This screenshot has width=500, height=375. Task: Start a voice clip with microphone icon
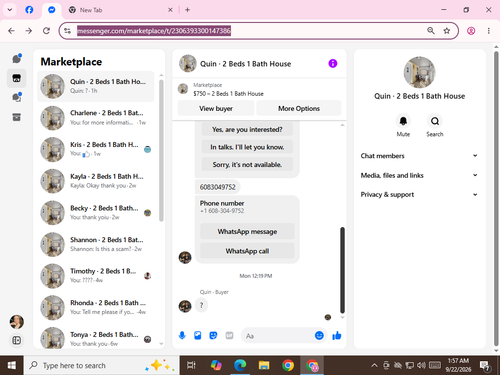coord(182,335)
